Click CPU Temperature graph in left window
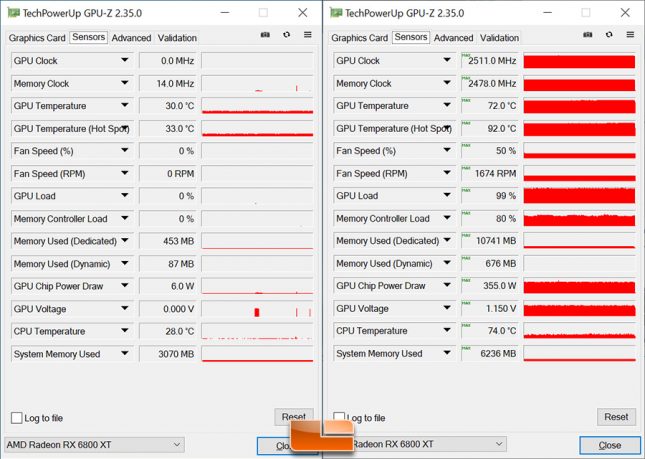Screen dimensions: 645x459 pyautogui.click(x=258, y=332)
